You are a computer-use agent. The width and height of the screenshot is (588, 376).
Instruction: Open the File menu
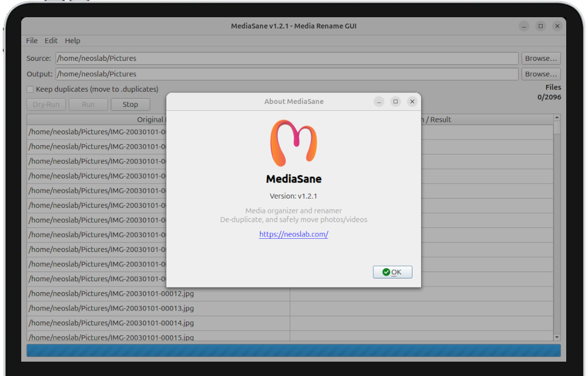click(32, 41)
